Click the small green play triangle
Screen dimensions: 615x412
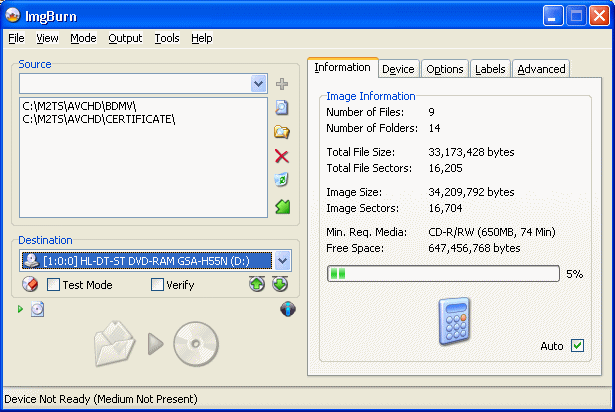click(20, 309)
